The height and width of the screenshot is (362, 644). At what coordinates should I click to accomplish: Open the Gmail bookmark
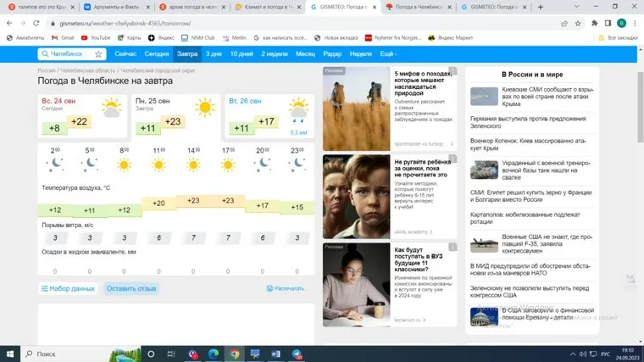coord(63,38)
